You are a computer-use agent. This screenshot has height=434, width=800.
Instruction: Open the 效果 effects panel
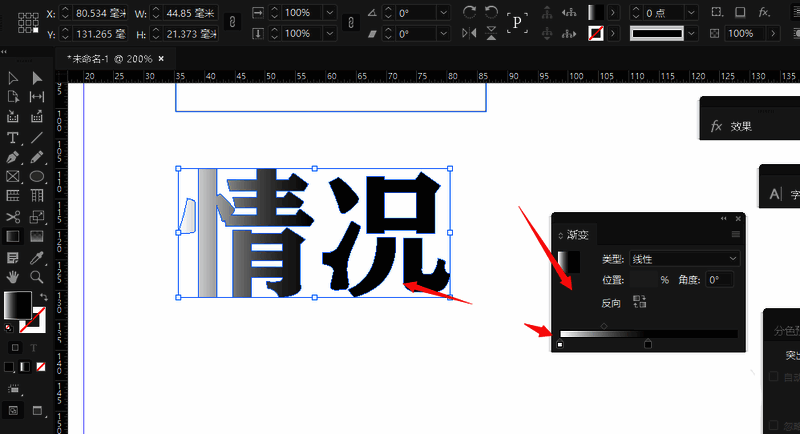click(740, 126)
